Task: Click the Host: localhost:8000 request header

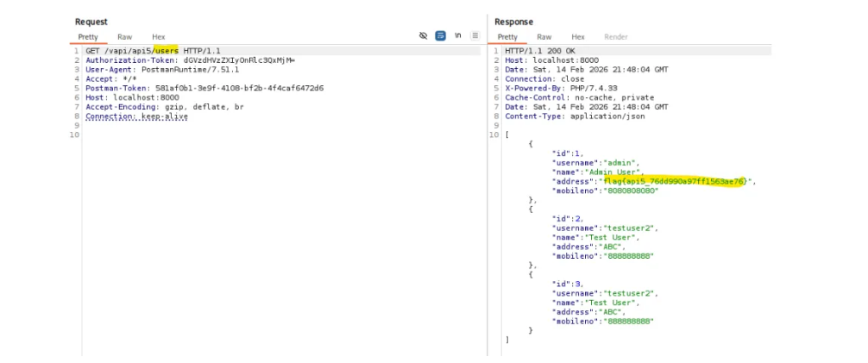Action: tap(132, 97)
